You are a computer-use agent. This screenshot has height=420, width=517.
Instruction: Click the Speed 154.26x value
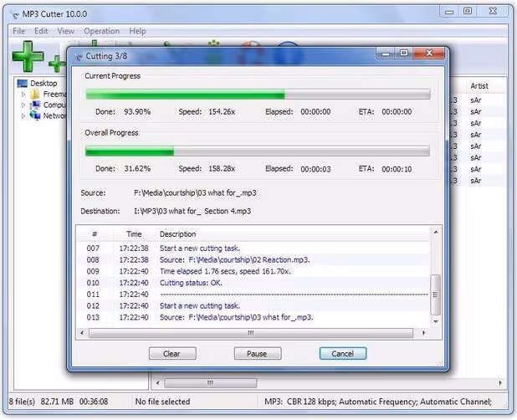tap(222, 112)
